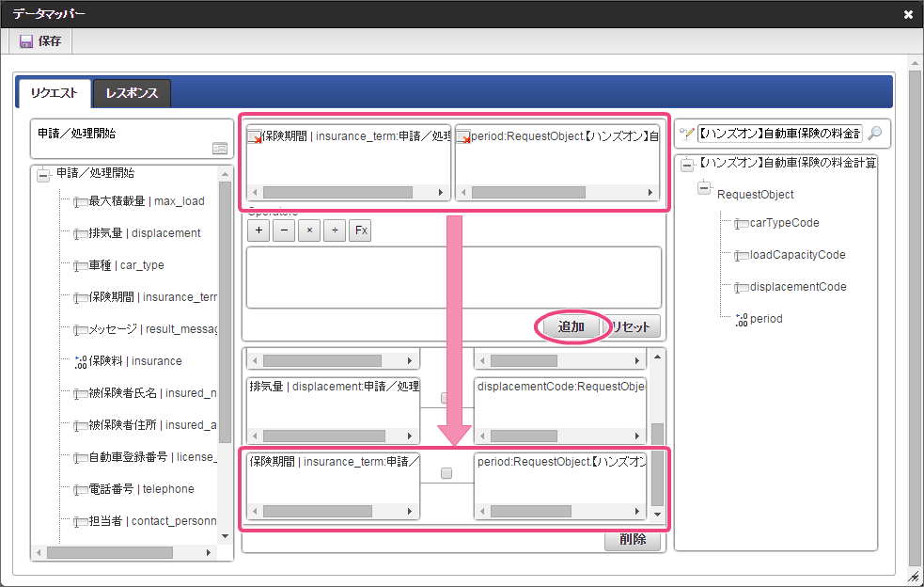Screen dimensions: 924x587
Task: Select the 被保険者氏名 field icon
Action: (x=81, y=393)
